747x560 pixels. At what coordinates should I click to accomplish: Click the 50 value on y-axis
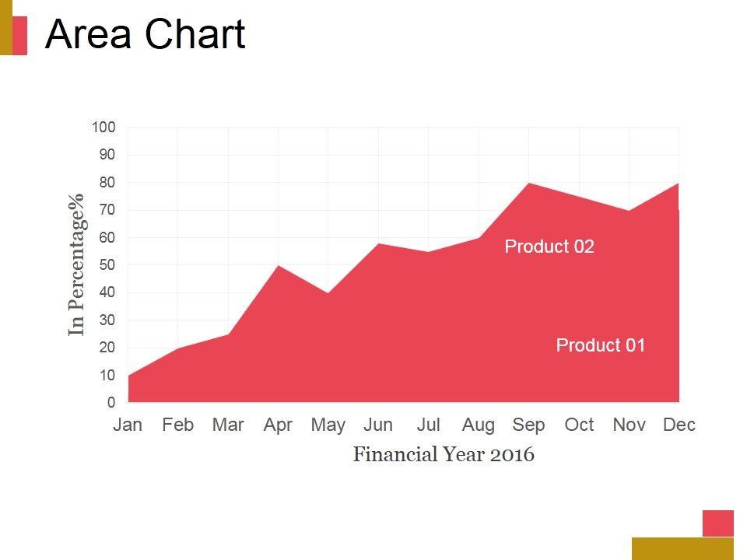(x=107, y=265)
